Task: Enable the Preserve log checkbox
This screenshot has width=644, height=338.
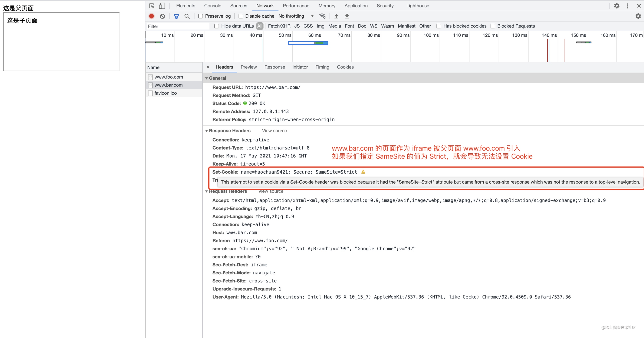Action: [x=200, y=16]
